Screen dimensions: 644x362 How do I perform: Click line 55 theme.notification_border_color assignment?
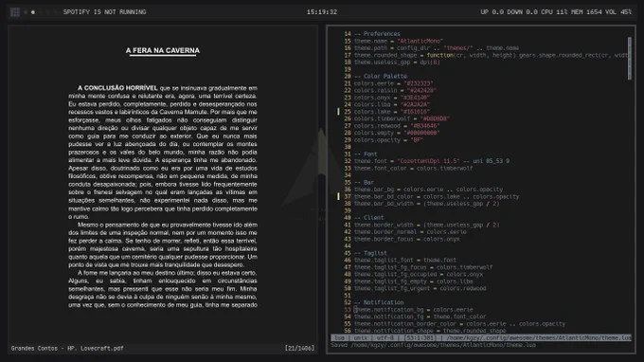pos(459,324)
